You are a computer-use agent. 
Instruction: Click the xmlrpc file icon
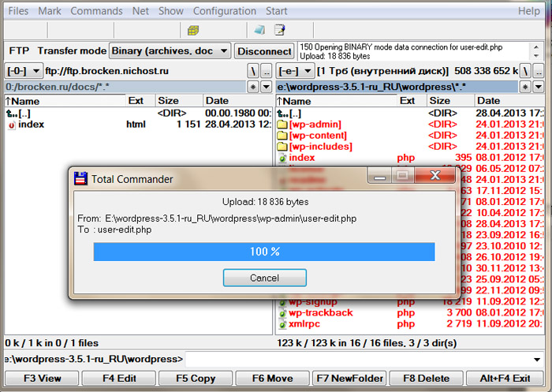(282, 324)
